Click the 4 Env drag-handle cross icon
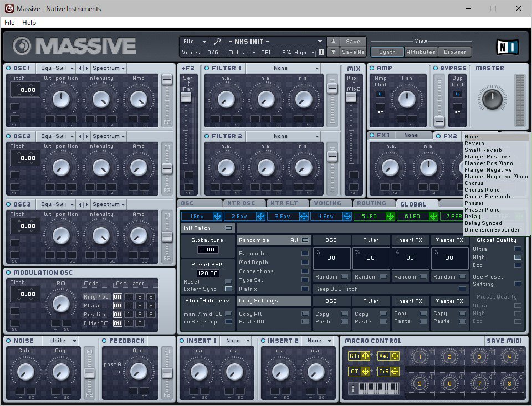This screenshot has height=406, width=532. pyautogui.click(x=347, y=216)
